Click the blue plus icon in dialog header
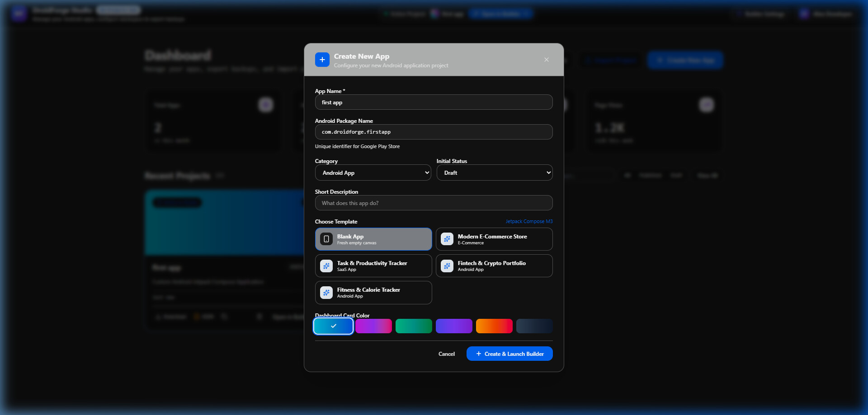 (322, 60)
